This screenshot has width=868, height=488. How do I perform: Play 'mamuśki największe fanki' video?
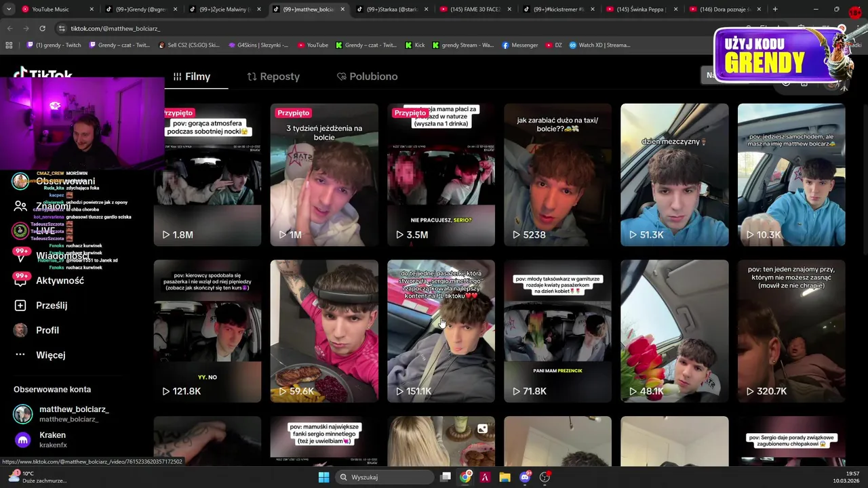[324, 441]
